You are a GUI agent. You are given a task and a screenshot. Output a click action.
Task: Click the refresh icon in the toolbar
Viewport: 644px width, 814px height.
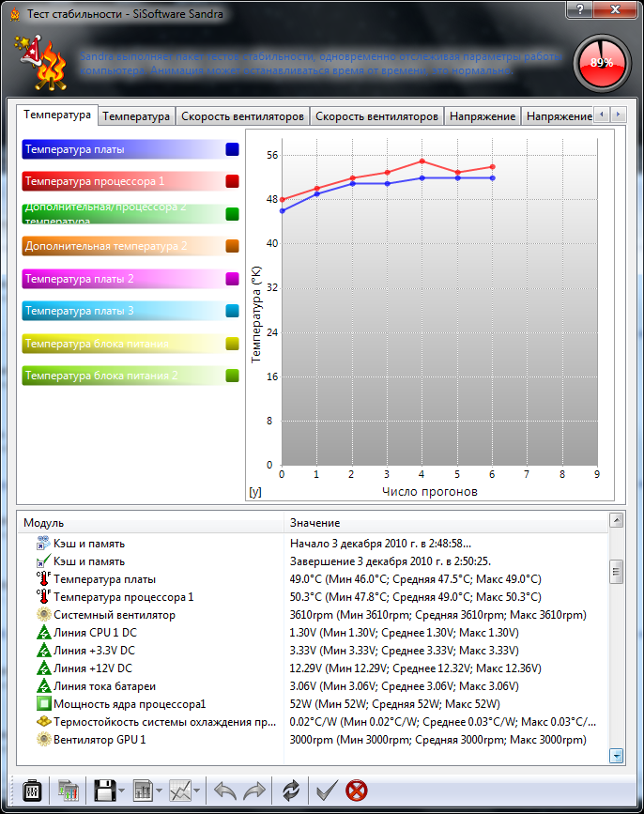coord(291,791)
